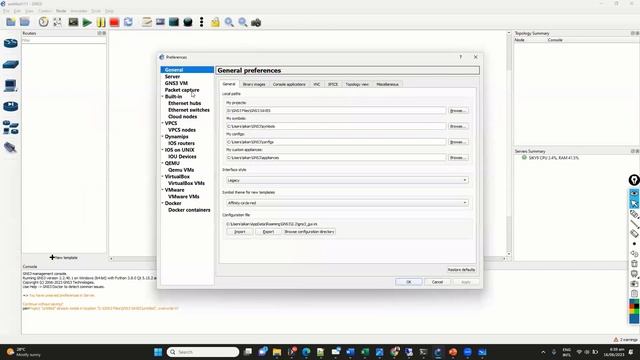
Task: Click the New blank project toolbar icon
Action: pyautogui.click(x=11, y=22)
